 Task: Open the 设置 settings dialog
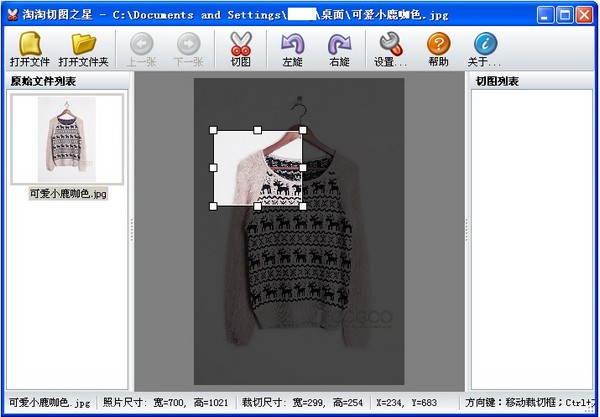point(388,46)
